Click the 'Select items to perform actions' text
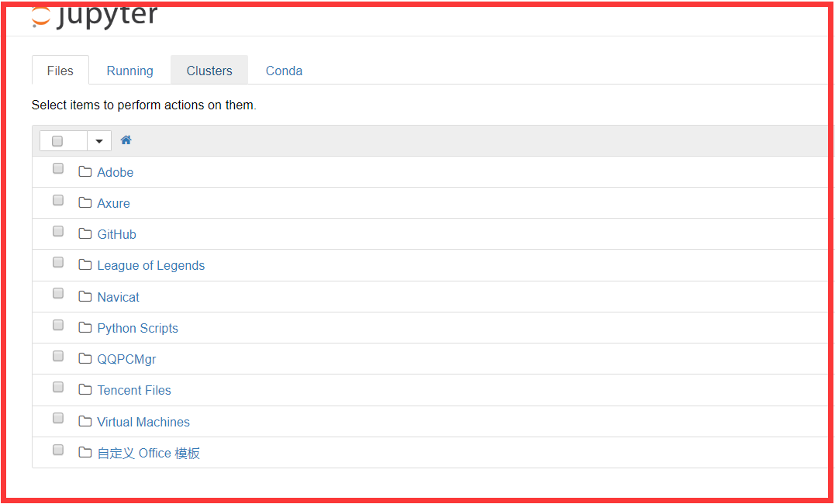 point(143,105)
